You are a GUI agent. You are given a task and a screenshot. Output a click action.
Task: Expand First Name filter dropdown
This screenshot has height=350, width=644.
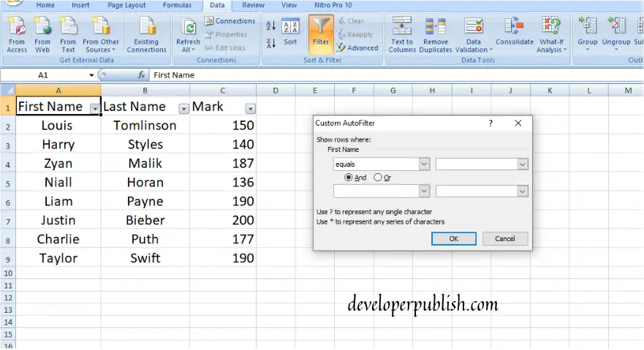pos(95,109)
